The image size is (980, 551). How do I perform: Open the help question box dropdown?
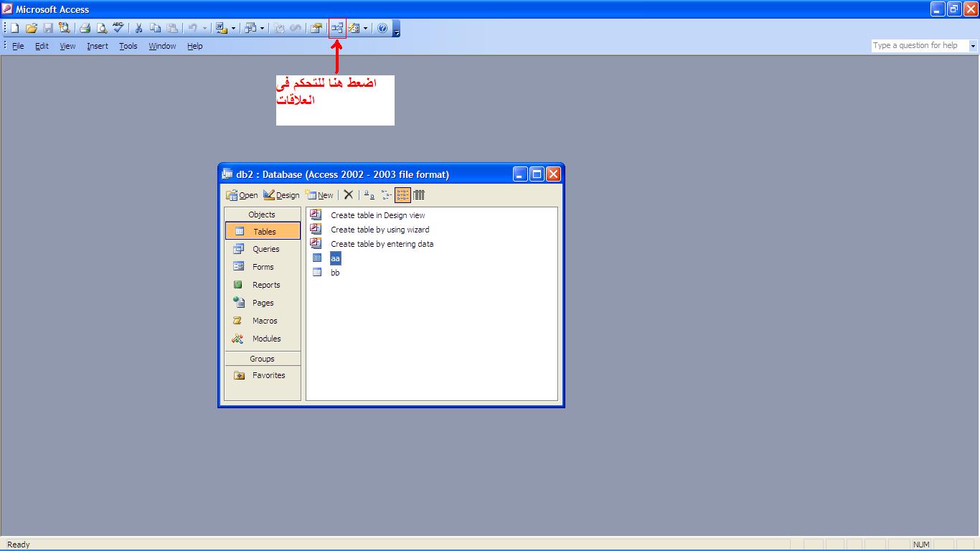click(x=973, y=45)
